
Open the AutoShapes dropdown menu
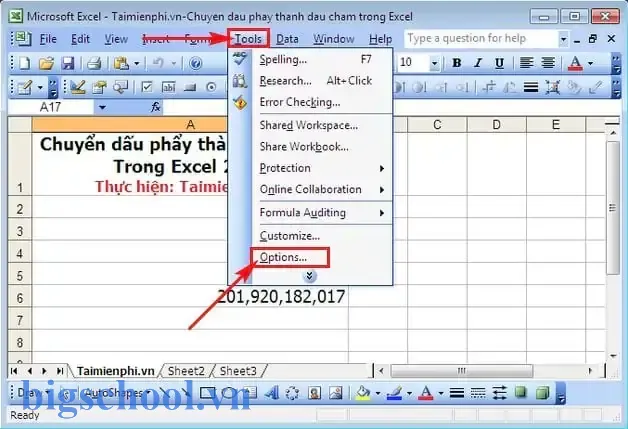click(x=117, y=393)
